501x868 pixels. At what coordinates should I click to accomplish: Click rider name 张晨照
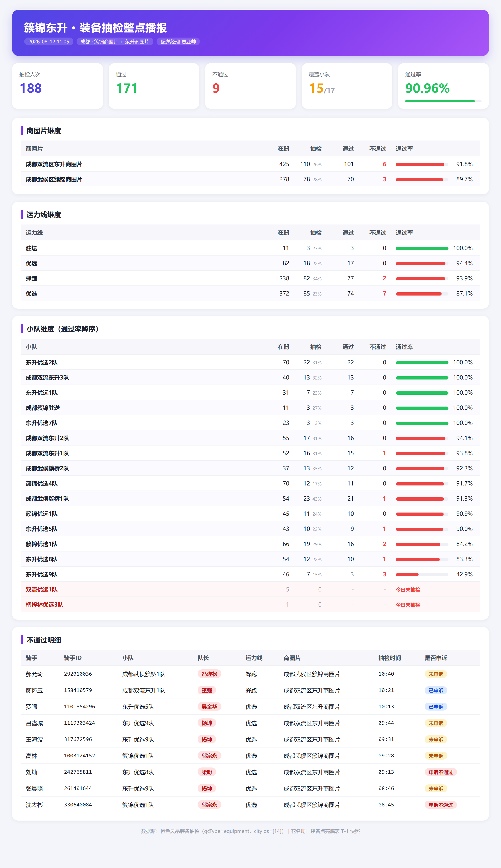34,788
